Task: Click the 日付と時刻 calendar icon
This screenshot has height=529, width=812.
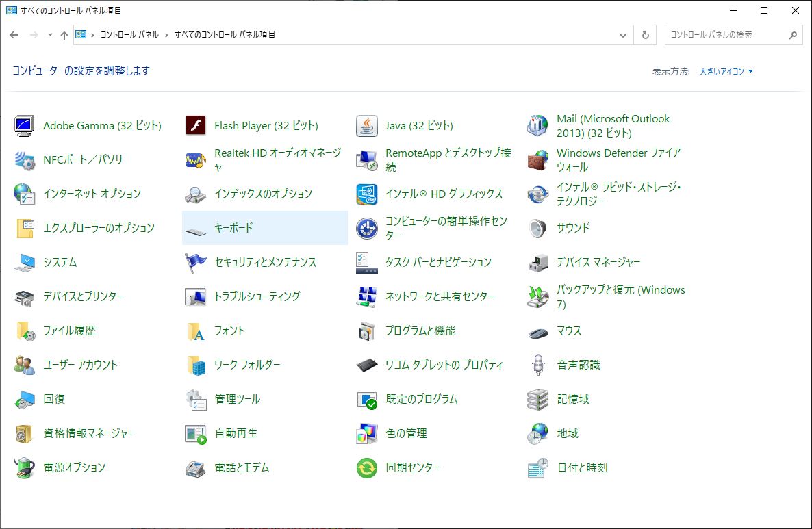Action: (537, 467)
